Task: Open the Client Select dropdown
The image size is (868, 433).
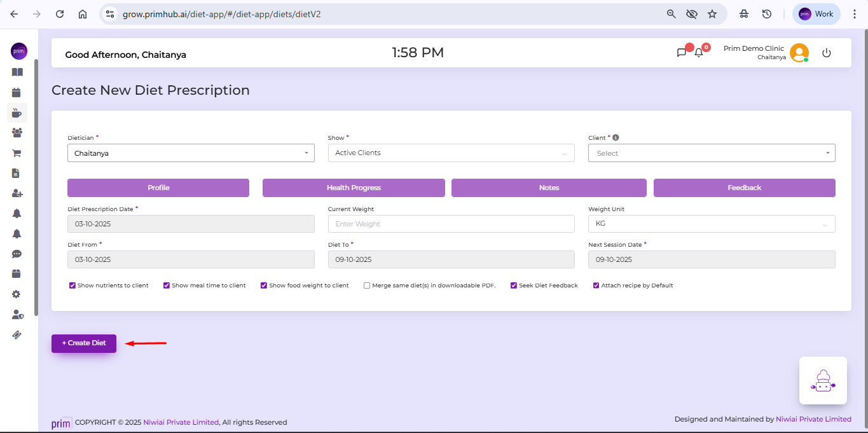Action: click(x=712, y=153)
